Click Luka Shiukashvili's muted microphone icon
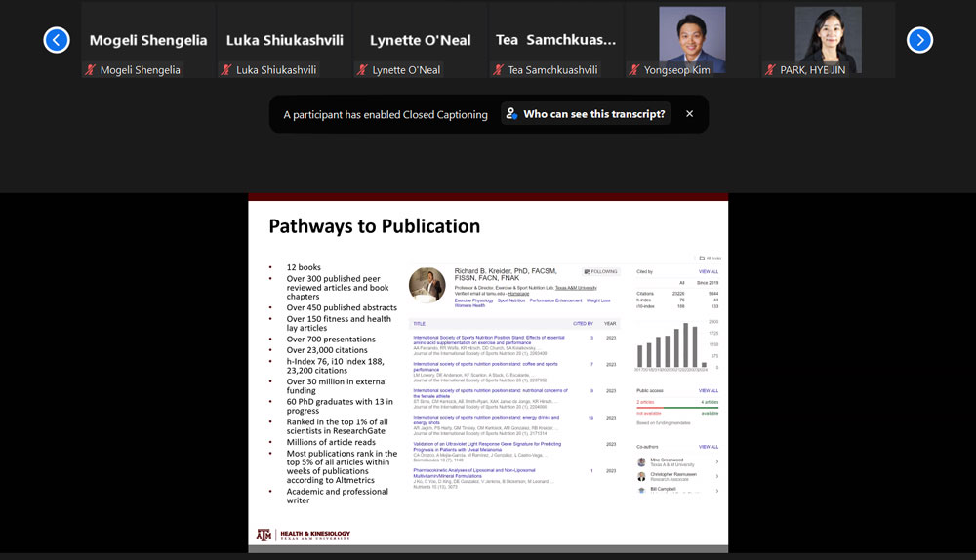This screenshot has width=976, height=560. [x=226, y=70]
